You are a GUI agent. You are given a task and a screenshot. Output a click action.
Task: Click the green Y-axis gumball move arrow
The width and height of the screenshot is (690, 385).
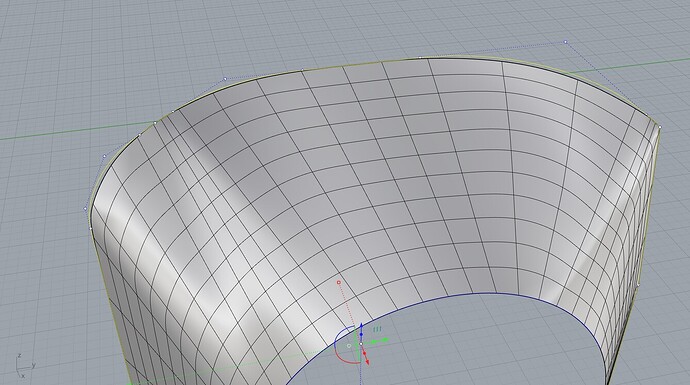pos(385,340)
